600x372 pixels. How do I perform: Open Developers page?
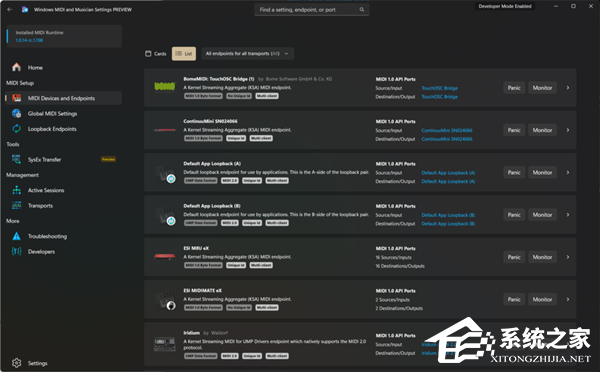[x=64, y=251]
